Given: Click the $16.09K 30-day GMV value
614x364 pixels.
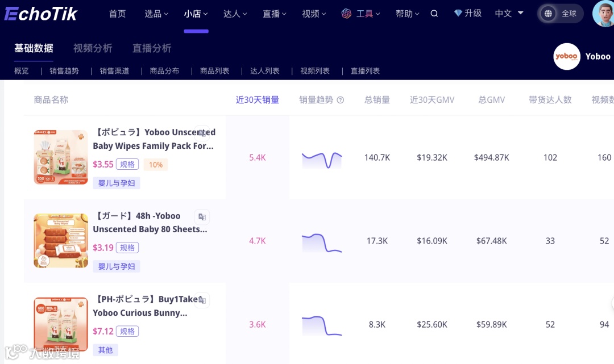Looking at the screenshot, I should pyautogui.click(x=432, y=241).
